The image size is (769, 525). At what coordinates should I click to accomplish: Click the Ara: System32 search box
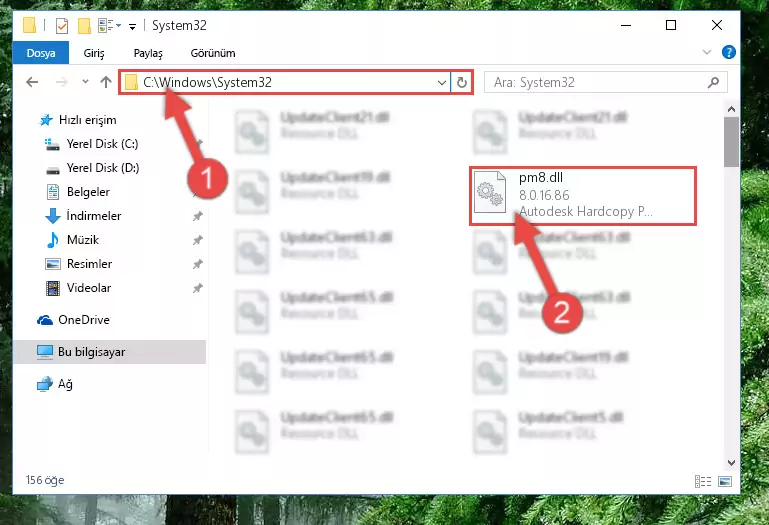[606, 82]
